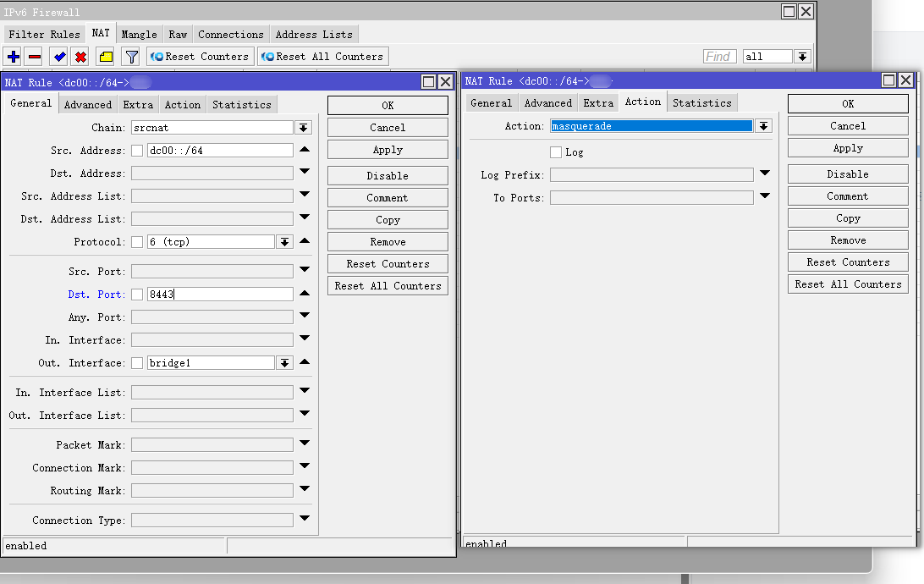
Task: Switch to the Mangle tab
Action: click(139, 35)
